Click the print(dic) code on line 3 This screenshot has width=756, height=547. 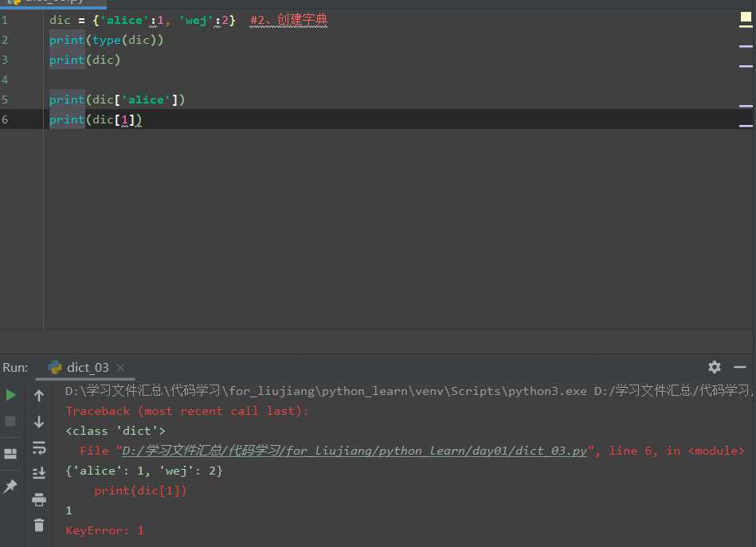pyautogui.click(x=85, y=60)
